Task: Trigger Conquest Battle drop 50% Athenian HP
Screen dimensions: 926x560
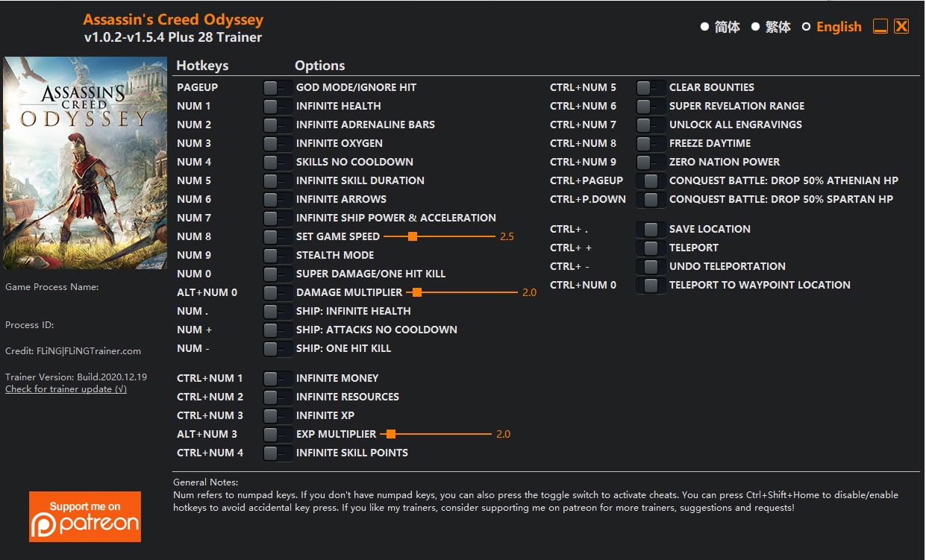Action: point(651,180)
